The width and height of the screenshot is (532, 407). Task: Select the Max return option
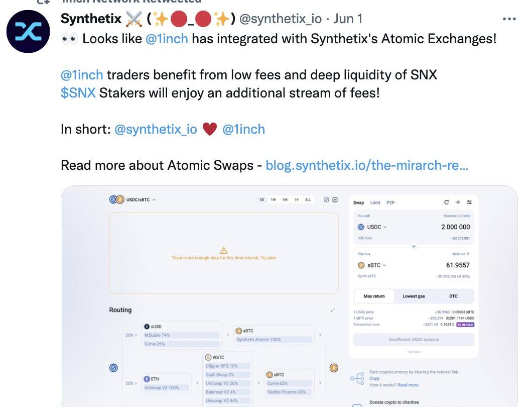(374, 296)
